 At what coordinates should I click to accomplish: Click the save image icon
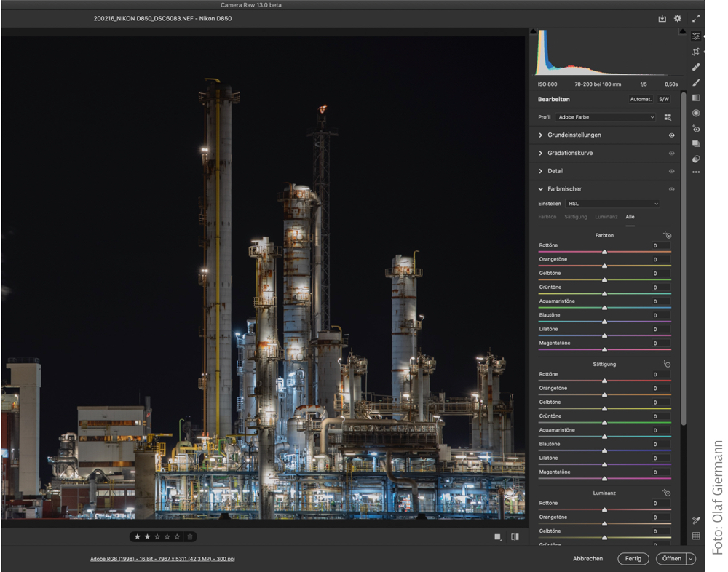tap(662, 19)
